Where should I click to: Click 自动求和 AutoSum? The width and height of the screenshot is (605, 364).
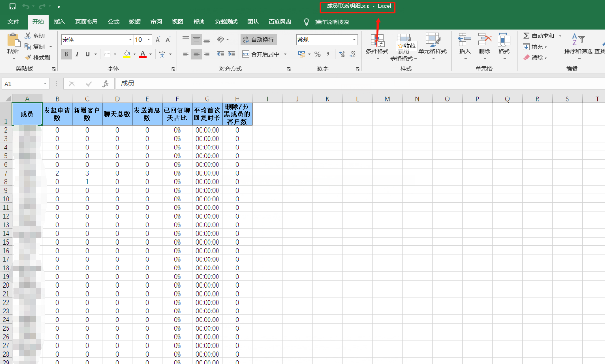[x=539, y=36]
